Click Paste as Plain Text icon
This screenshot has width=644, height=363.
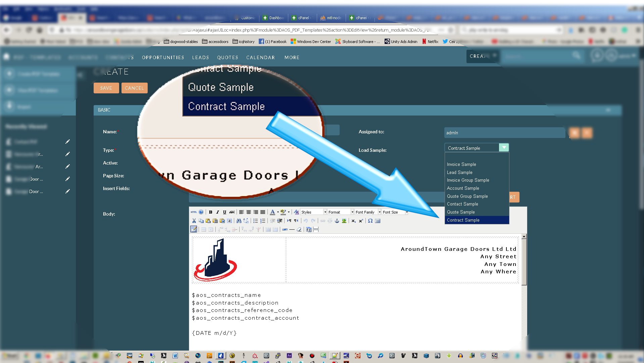tap(215, 221)
